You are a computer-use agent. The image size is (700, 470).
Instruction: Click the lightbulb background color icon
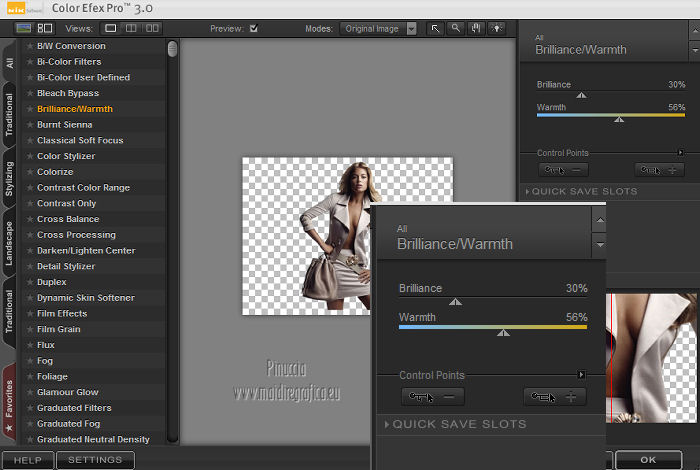496,29
